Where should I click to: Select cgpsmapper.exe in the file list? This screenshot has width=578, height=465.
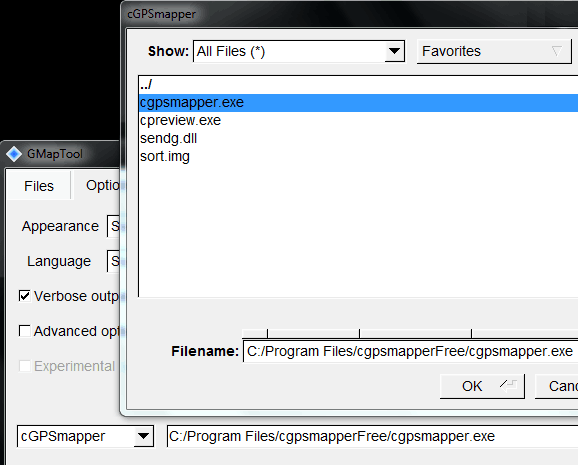tap(359, 103)
